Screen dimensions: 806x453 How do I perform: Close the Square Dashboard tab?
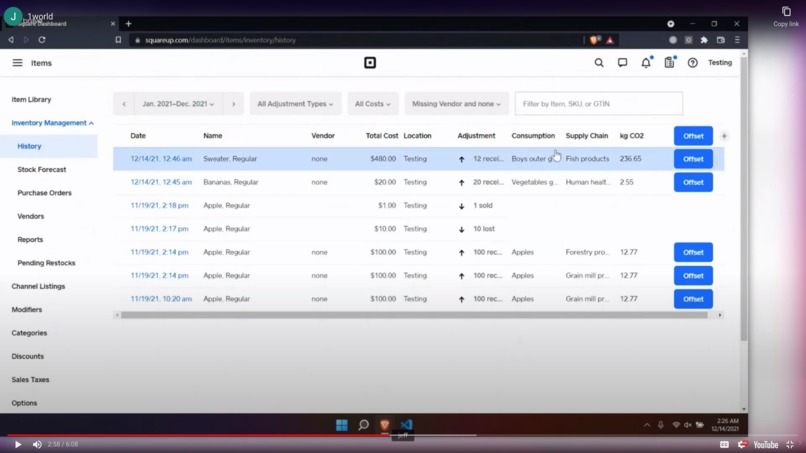pos(113,24)
